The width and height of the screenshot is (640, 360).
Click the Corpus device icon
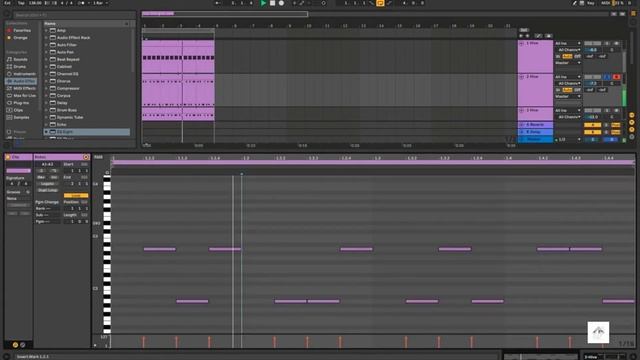53,96
